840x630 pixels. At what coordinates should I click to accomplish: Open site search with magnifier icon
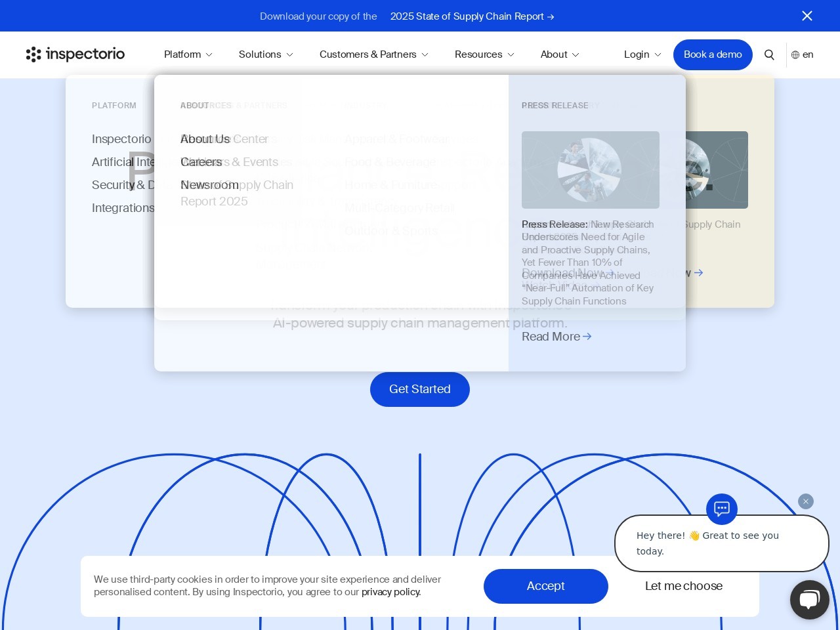(769, 54)
